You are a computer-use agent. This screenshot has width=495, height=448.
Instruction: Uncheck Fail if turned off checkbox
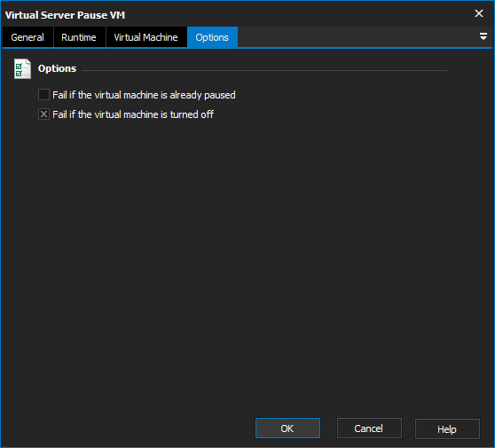[x=43, y=114]
